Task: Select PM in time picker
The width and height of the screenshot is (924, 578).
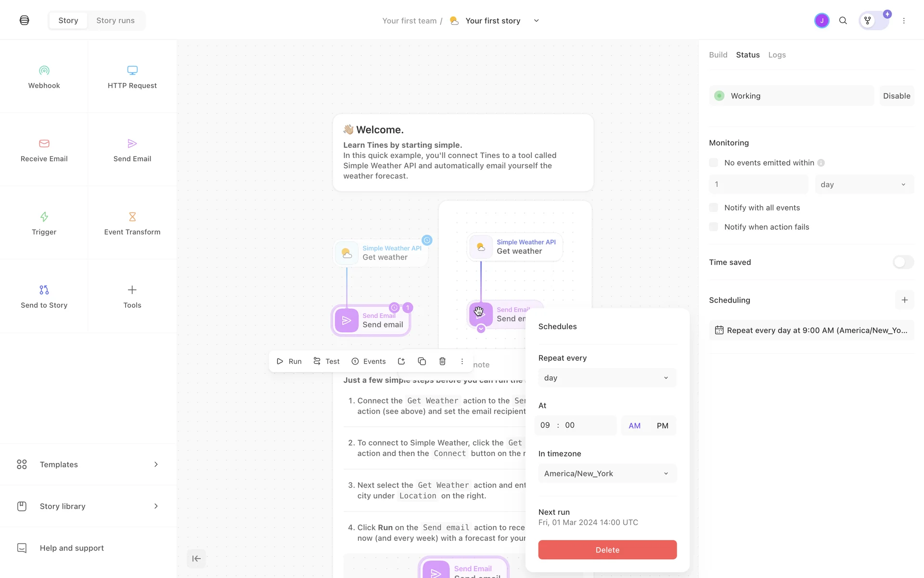Action: [x=662, y=426]
